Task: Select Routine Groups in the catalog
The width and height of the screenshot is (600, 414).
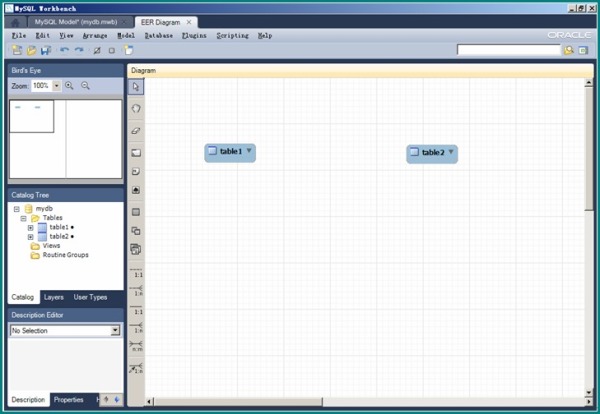Action: pyautogui.click(x=65, y=255)
